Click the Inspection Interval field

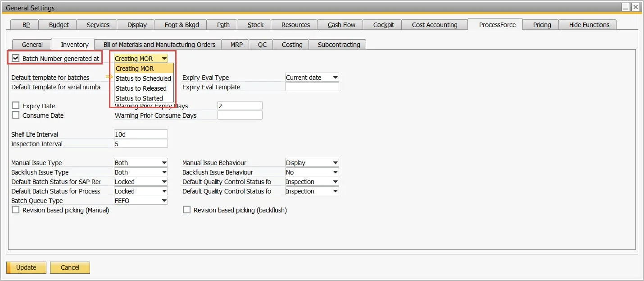(141, 144)
